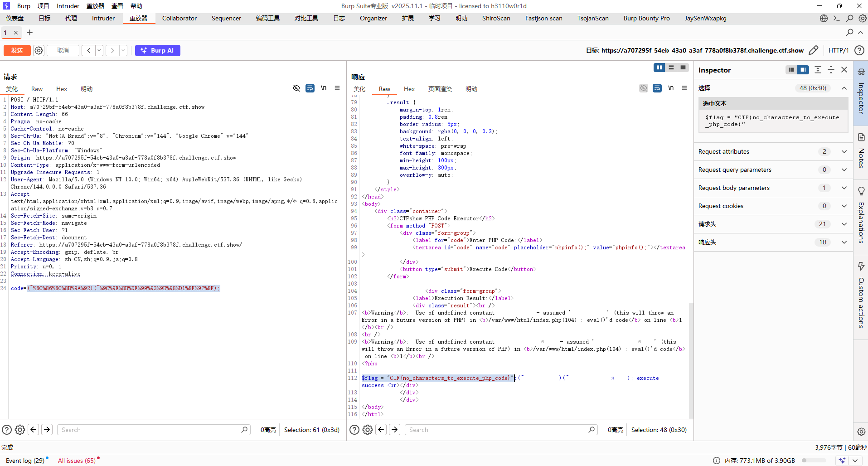Open terminal-style icon in top toolbar
Image resolution: width=868 pixels, height=466 pixels.
tap(837, 18)
